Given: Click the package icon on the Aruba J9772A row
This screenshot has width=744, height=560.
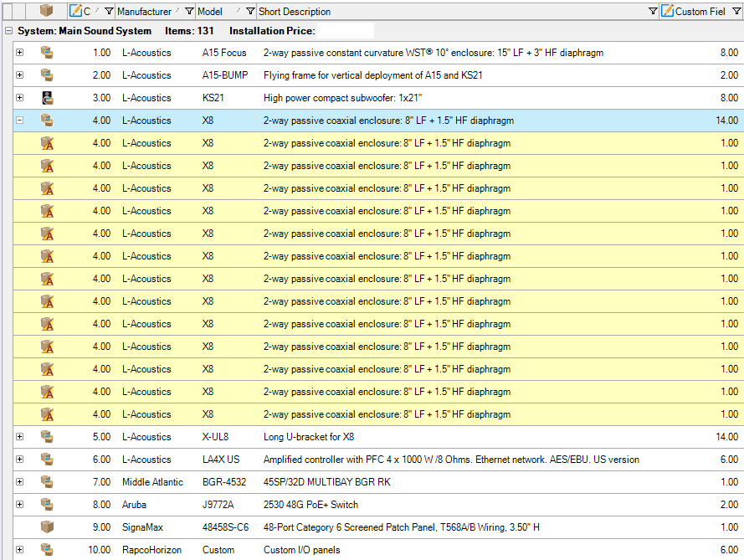Looking at the screenshot, I should (47, 505).
